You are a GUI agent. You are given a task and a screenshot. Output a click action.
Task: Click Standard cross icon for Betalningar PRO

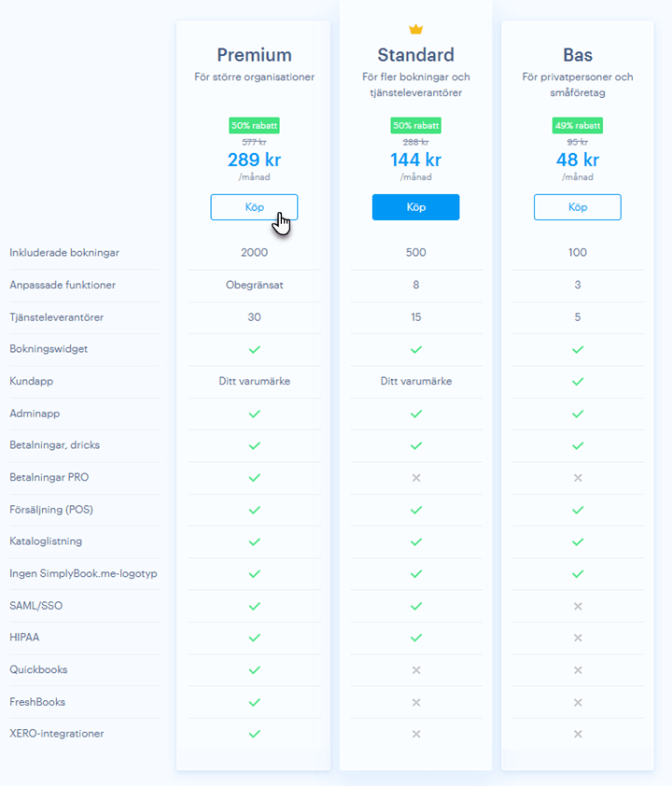click(416, 478)
